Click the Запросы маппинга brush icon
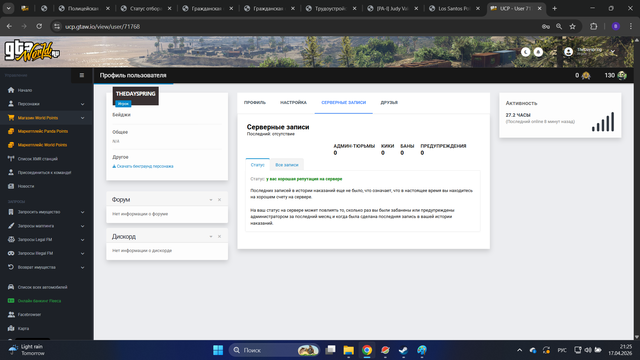Screen dimensions: 640x360 point(11,226)
